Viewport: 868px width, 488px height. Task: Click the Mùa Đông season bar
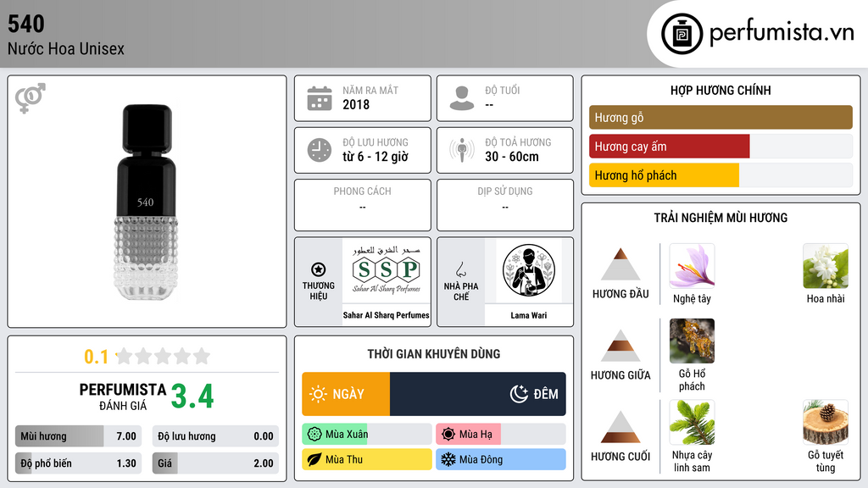point(501,459)
